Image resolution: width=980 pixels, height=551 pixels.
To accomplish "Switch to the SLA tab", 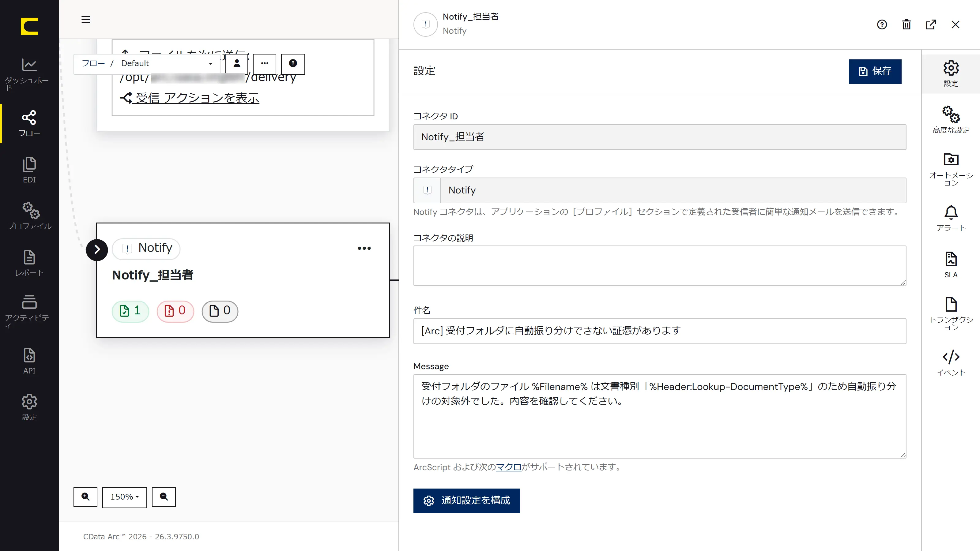I will click(x=951, y=265).
